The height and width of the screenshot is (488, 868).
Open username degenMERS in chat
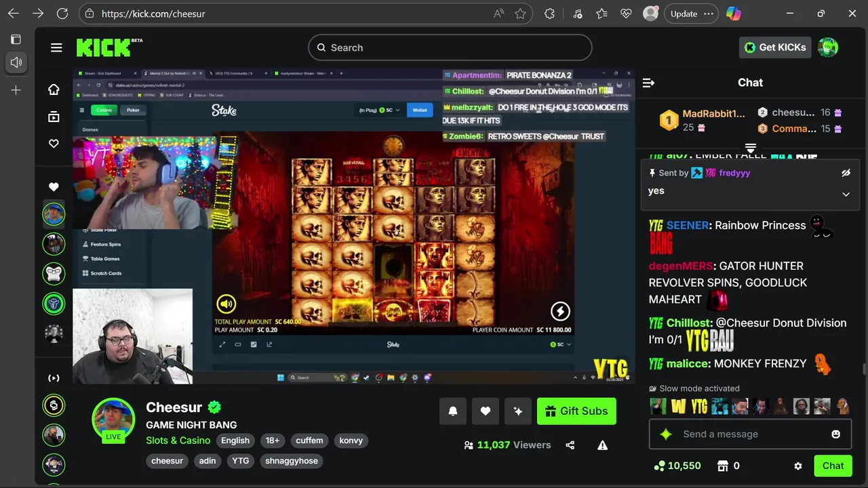click(x=680, y=266)
